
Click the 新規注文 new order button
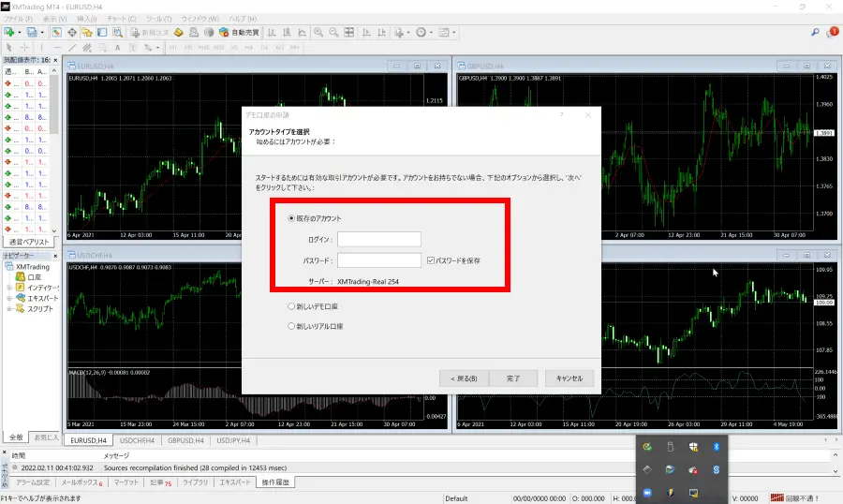click(x=150, y=32)
